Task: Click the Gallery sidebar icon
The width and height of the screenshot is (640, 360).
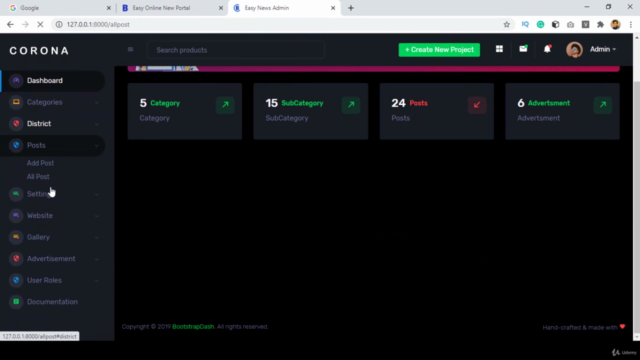Action: point(16,237)
